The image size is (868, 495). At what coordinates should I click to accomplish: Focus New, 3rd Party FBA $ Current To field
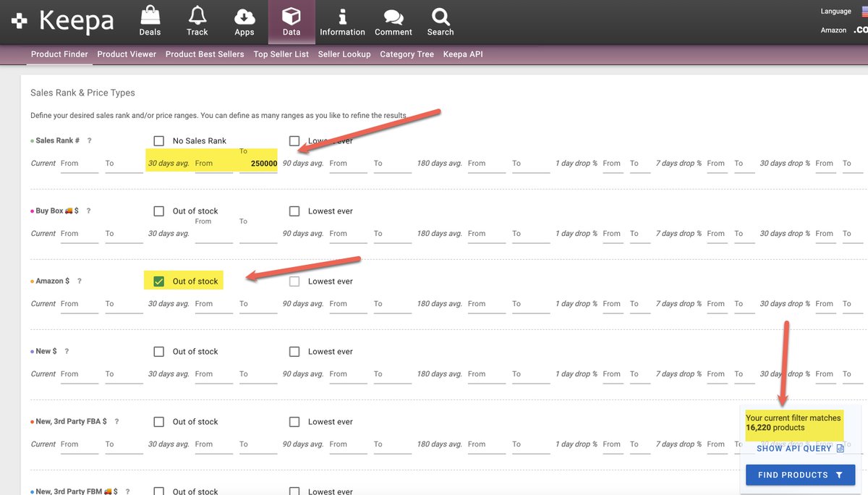point(124,445)
